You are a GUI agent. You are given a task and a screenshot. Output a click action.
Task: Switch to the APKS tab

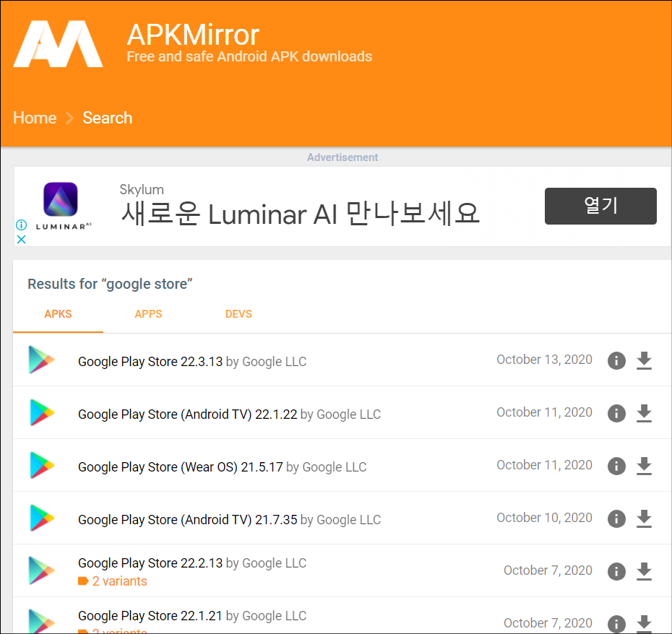(58, 314)
